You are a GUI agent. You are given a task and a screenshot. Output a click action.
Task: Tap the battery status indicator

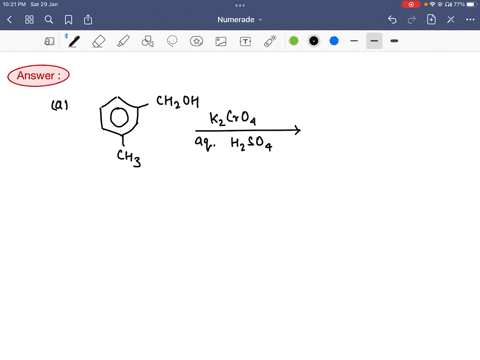(x=471, y=4)
